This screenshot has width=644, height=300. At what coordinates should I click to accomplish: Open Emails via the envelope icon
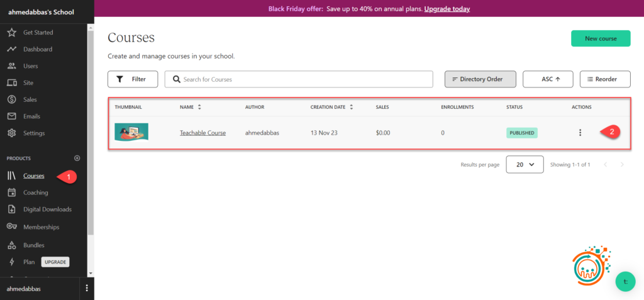(x=11, y=116)
